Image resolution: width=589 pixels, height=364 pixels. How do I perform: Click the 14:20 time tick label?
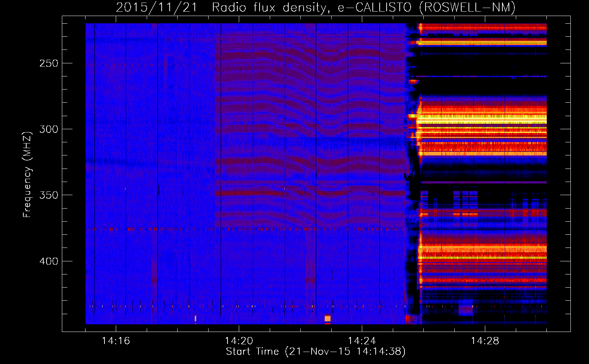pyautogui.click(x=239, y=341)
